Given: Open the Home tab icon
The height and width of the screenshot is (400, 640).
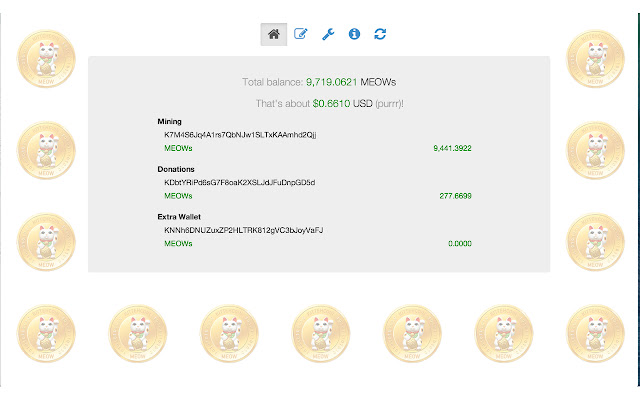Looking at the screenshot, I should [274, 34].
